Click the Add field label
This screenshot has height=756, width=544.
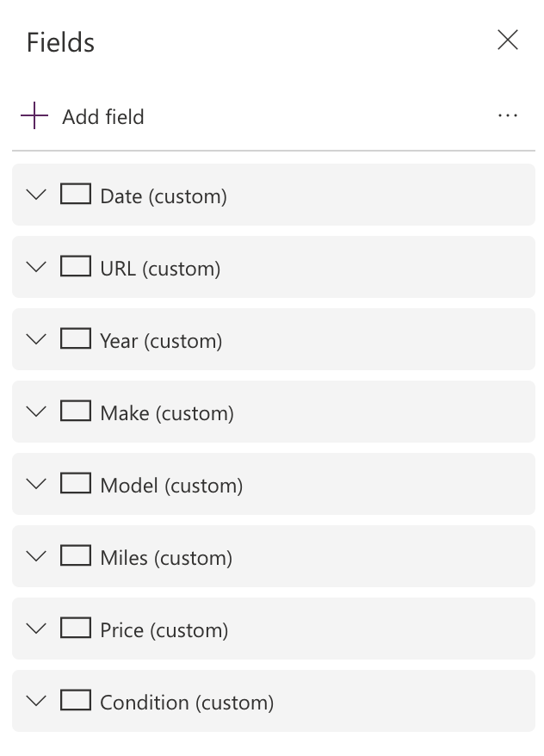(102, 117)
